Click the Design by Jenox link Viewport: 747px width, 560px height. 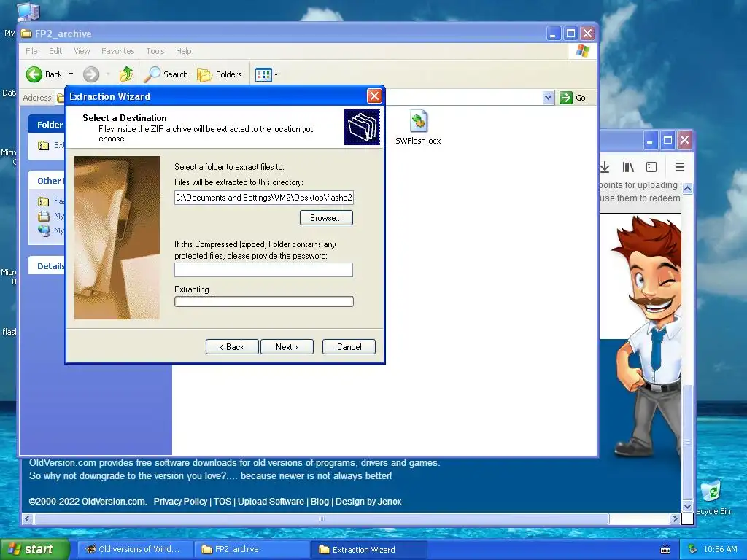(x=368, y=502)
